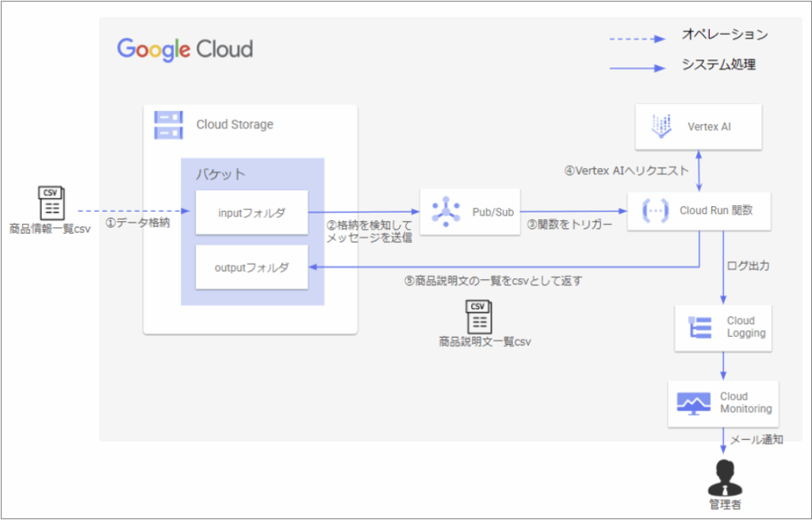This screenshot has height=520, width=812.
Task: Select the outputフォルダ box
Action: [x=251, y=267]
